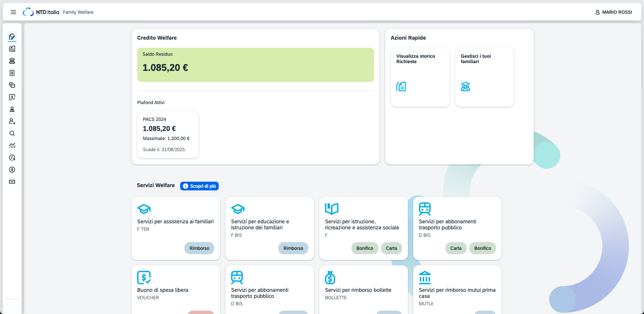
Task: Click the Family Welfare header text
Action: [78, 12]
